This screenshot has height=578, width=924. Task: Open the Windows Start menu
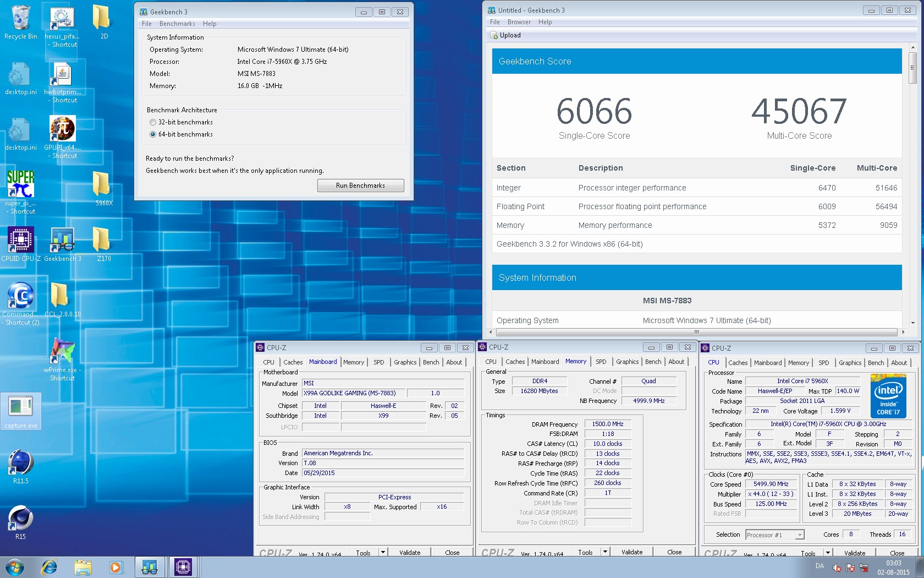coord(14,567)
